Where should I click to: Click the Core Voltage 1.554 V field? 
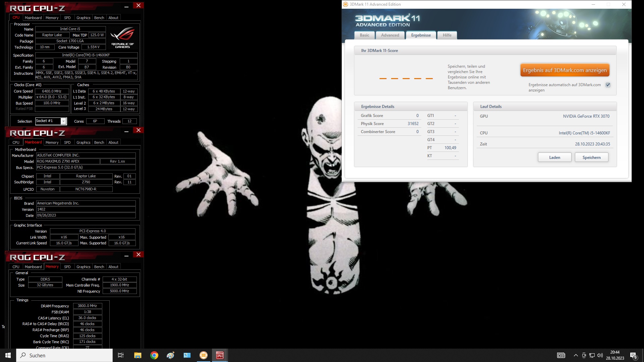tap(94, 47)
